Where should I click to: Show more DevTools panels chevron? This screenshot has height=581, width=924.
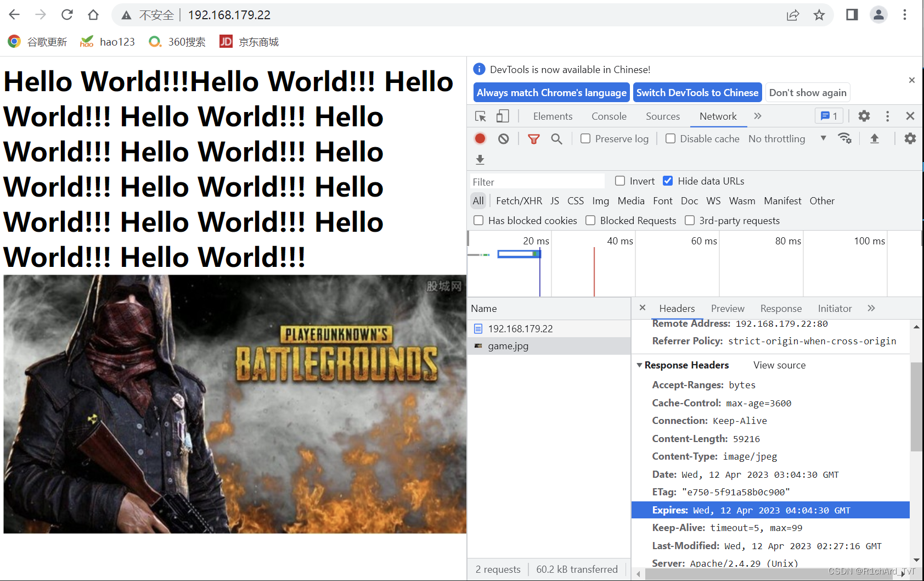(758, 116)
